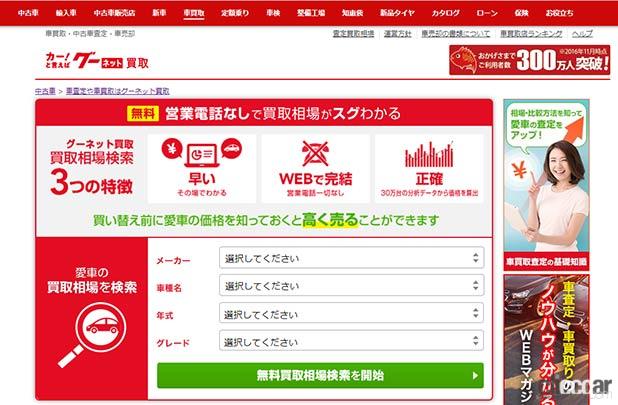This screenshot has height=405, width=618.
Task: Open the link left of 運営方針
Action: pyautogui.click(x=354, y=34)
